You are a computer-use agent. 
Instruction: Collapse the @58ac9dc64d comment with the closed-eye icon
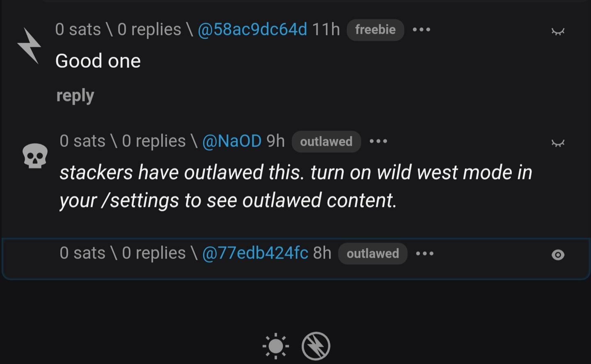[x=558, y=31]
